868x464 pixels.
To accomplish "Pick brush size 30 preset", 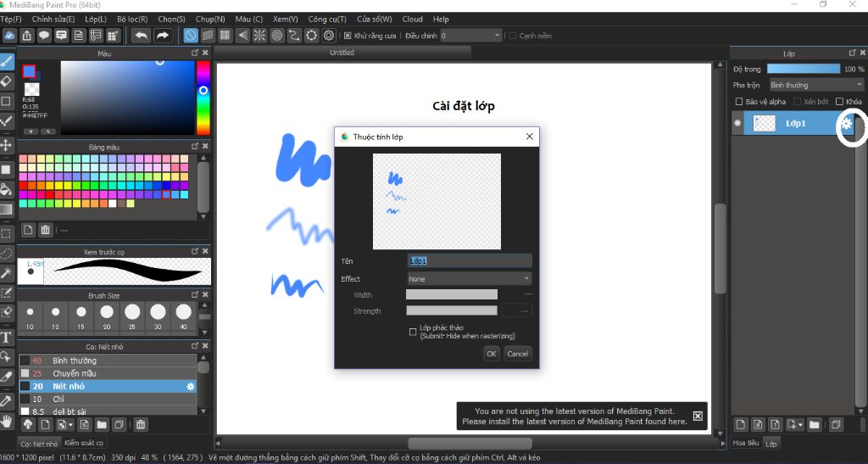I will [158, 316].
